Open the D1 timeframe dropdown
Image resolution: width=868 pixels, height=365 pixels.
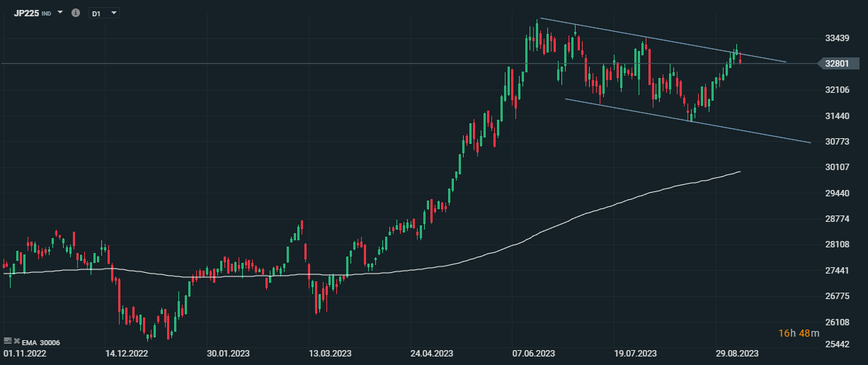(x=103, y=13)
